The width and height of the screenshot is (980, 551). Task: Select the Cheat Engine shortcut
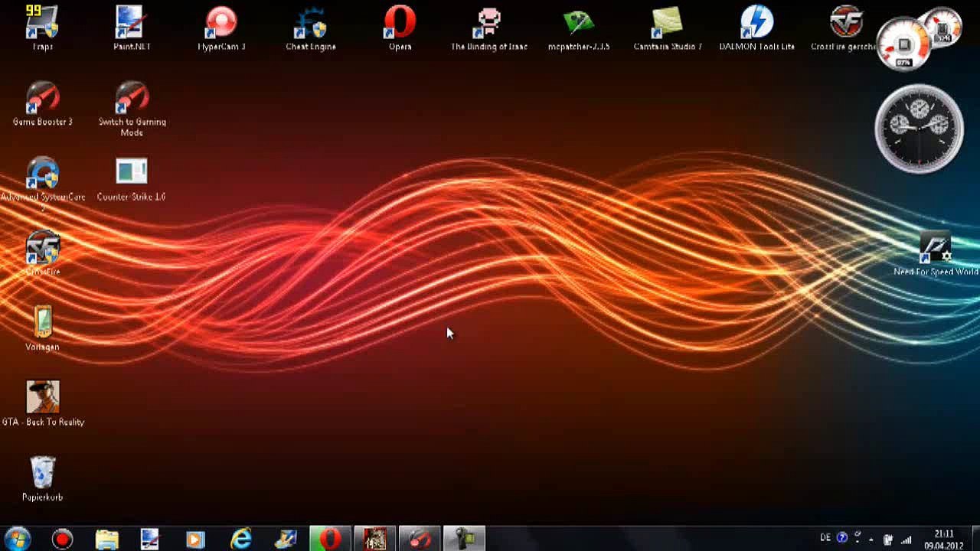pos(311,28)
